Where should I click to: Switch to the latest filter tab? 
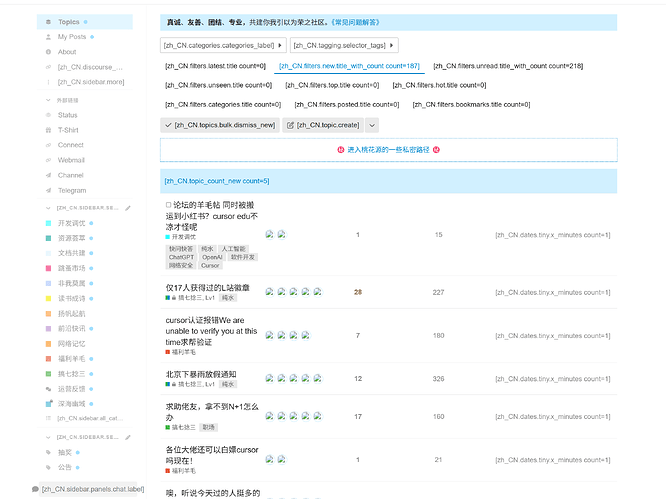click(x=215, y=66)
